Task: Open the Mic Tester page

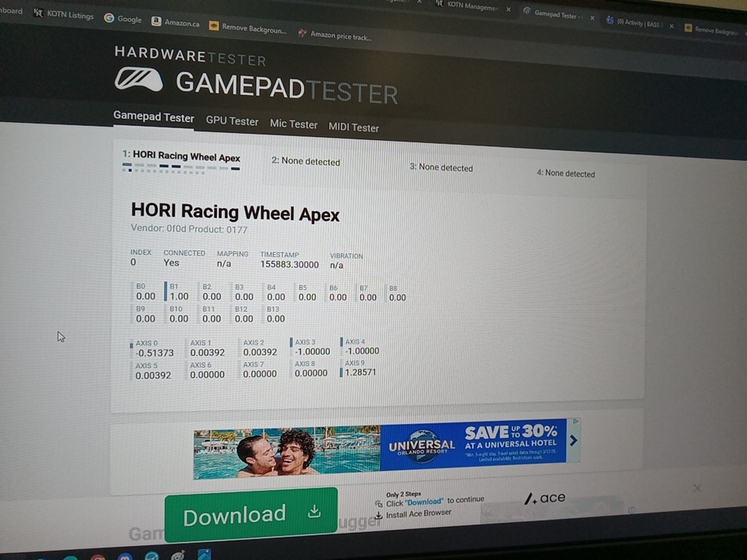Action: [x=293, y=124]
